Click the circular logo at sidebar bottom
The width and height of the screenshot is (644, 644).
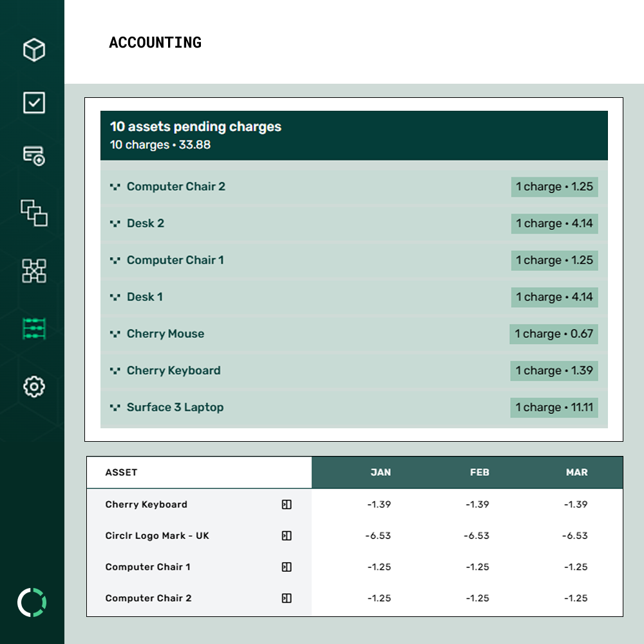click(32, 602)
